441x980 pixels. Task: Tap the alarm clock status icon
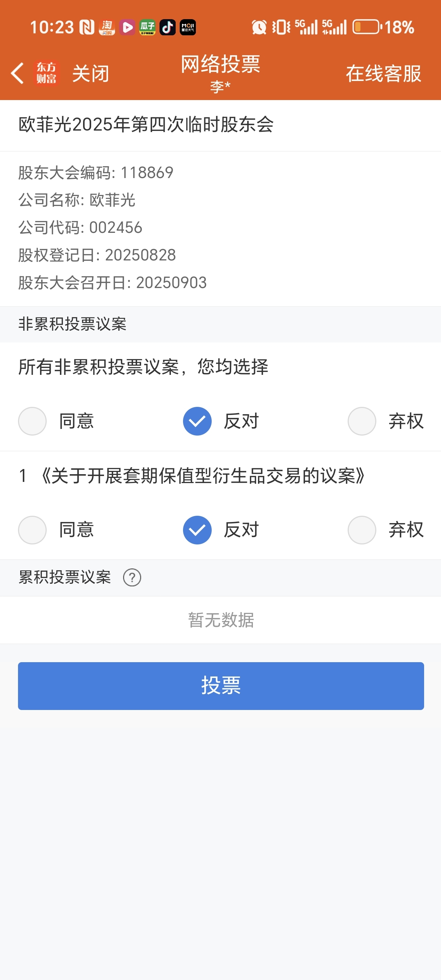259,27
